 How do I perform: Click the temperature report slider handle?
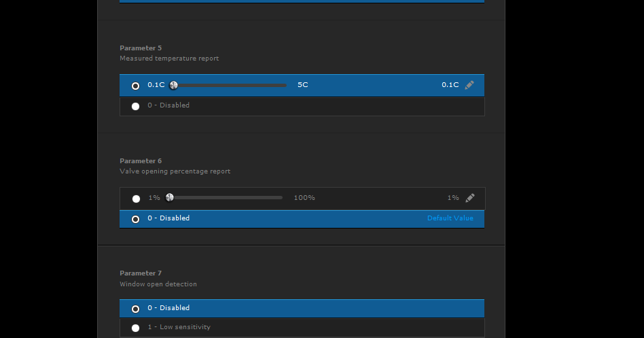click(174, 85)
